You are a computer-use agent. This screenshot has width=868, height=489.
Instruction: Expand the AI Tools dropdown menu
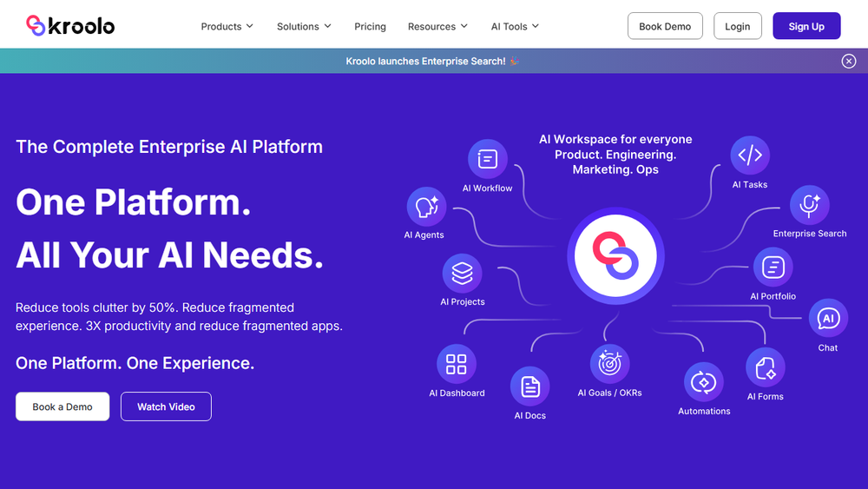pos(515,26)
